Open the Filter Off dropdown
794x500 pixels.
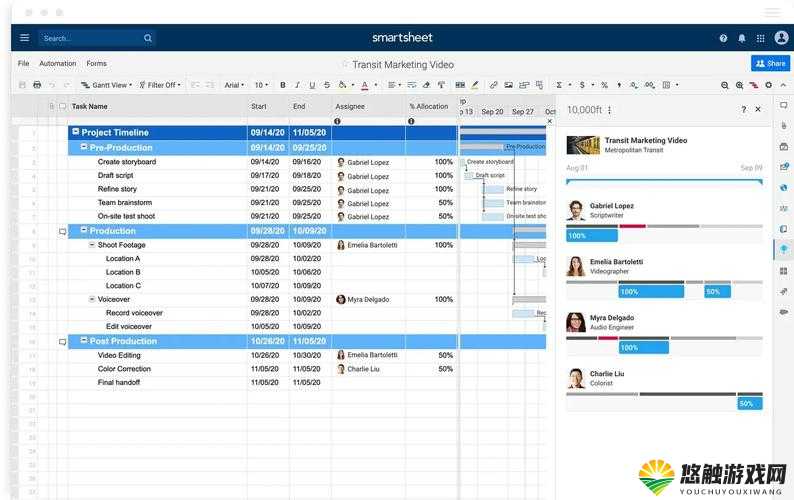(160, 85)
